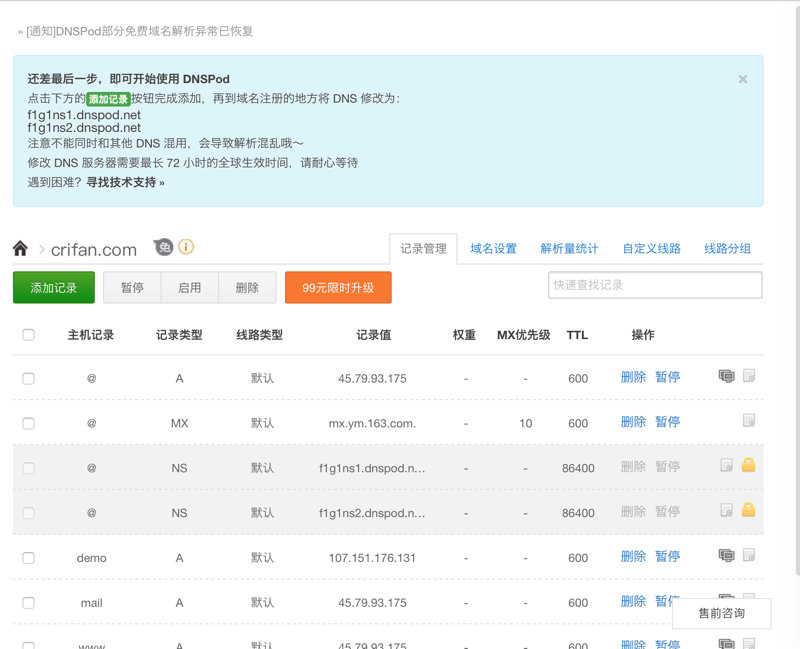Open the orange info icon near crifan.com
Image resolution: width=800 pixels, height=649 pixels.
point(186,247)
